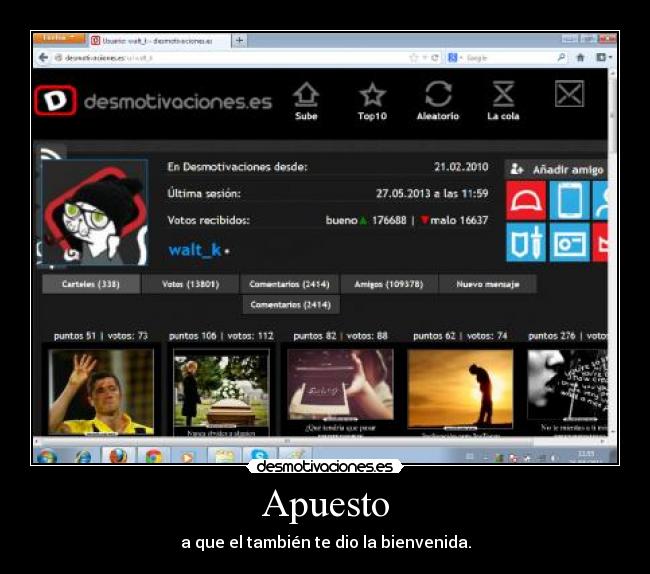650x574 pixels.
Task: Open the Carteles (338) tab
Action: [x=91, y=284]
